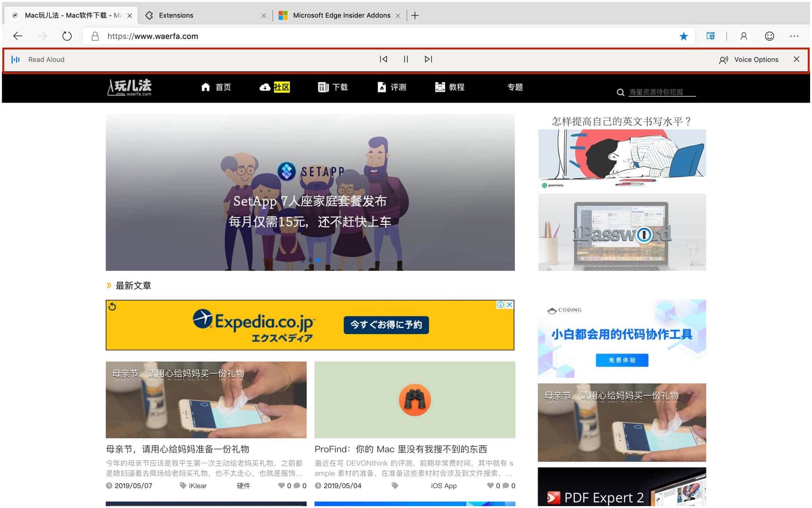
Task: Open the Mother's Day article thumbnail
Action: (x=206, y=400)
